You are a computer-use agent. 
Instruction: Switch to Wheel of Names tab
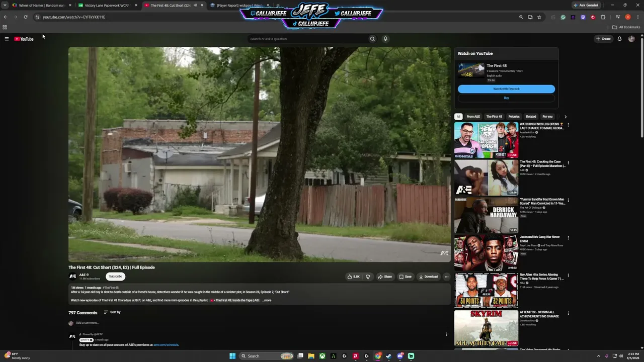(x=41, y=6)
